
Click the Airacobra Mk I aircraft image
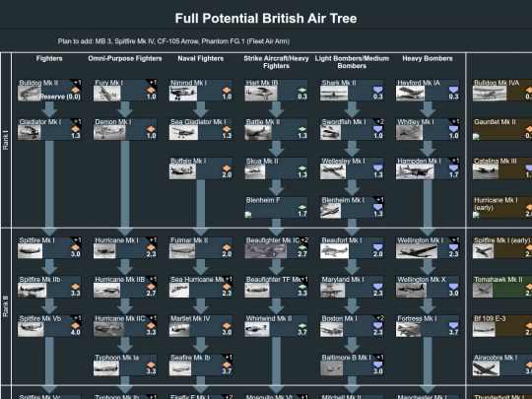point(486,368)
